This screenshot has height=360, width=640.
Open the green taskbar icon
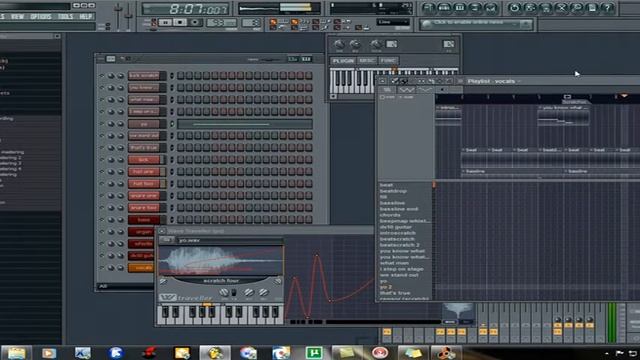point(313,353)
